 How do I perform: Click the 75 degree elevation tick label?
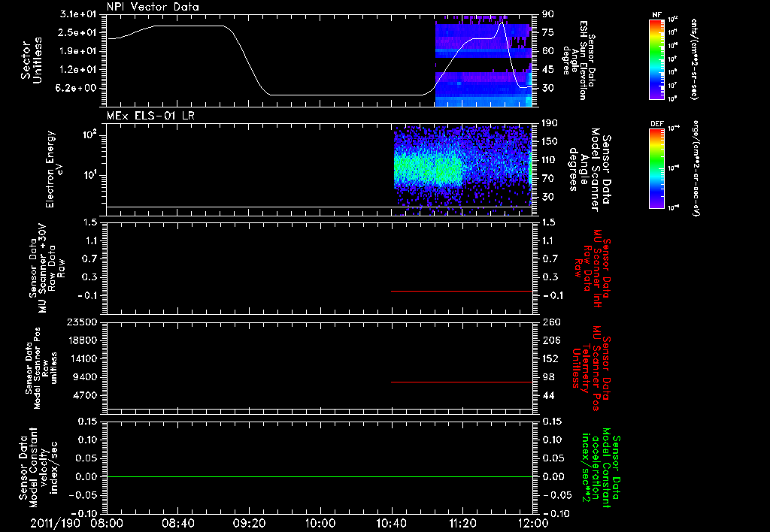(548, 32)
